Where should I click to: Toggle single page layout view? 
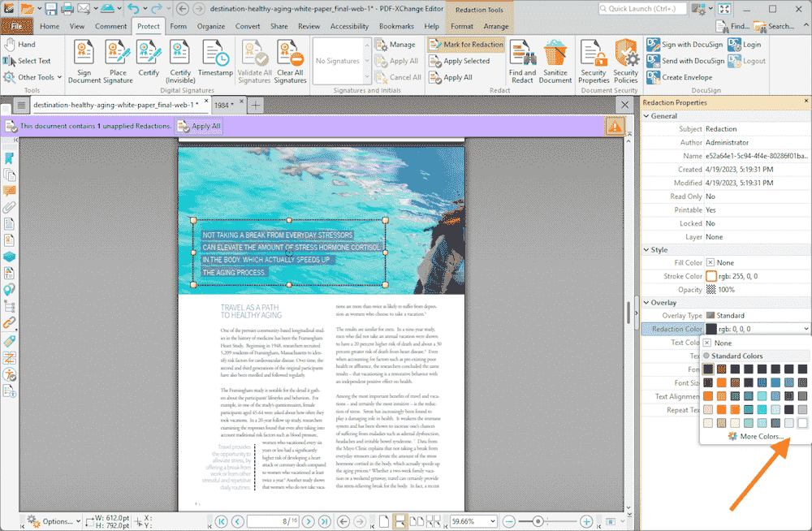pos(384,520)
